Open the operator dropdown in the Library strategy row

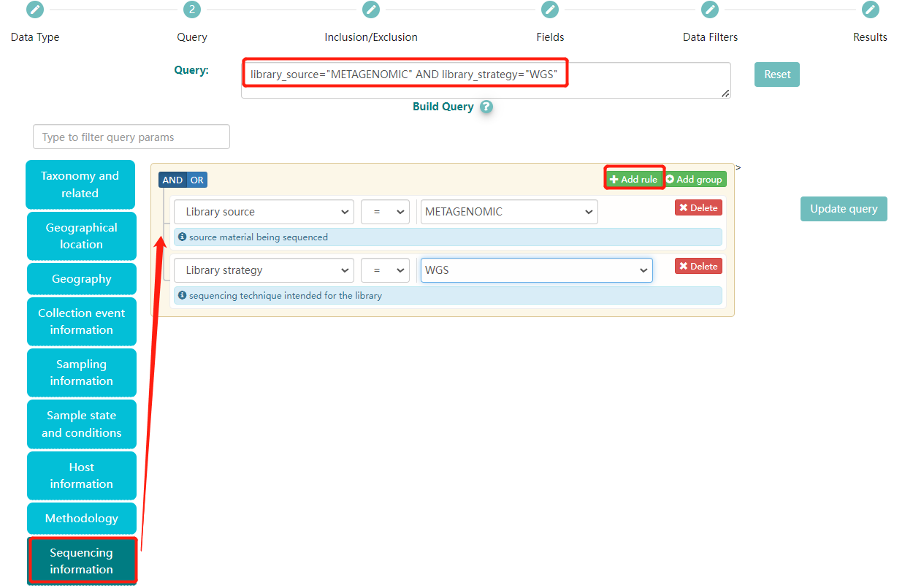(386, 270)
